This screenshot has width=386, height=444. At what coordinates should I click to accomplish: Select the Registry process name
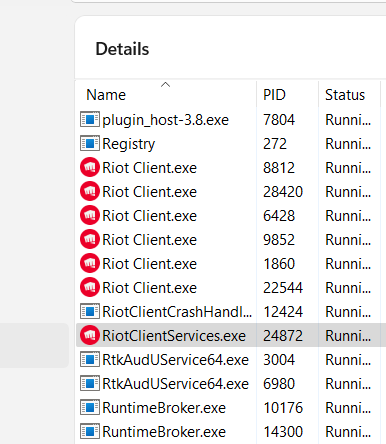(129, 144)
